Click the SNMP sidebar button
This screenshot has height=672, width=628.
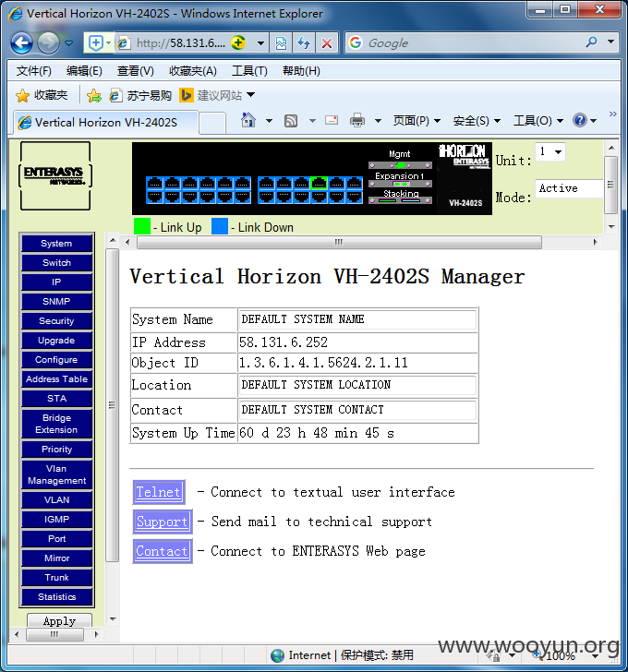click(56, 301)
